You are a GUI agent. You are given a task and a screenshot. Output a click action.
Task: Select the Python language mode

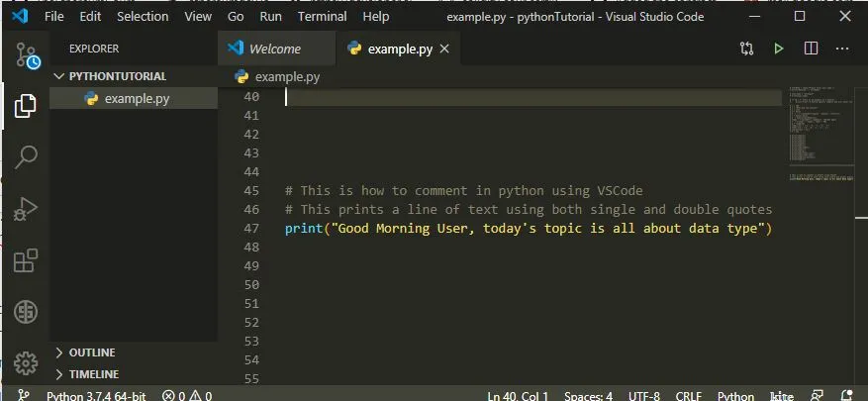click(x=735, y=396)
